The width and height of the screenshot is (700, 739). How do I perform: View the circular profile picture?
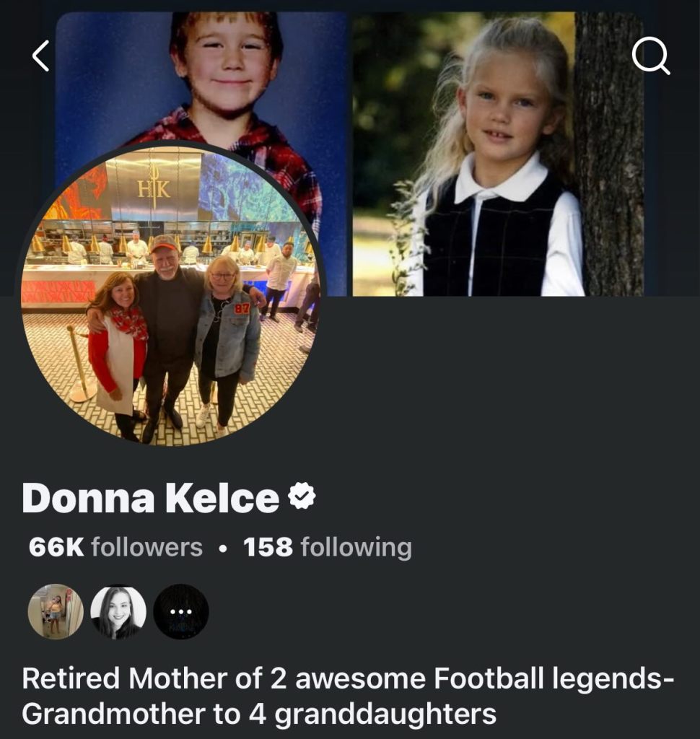click(171, 294)
